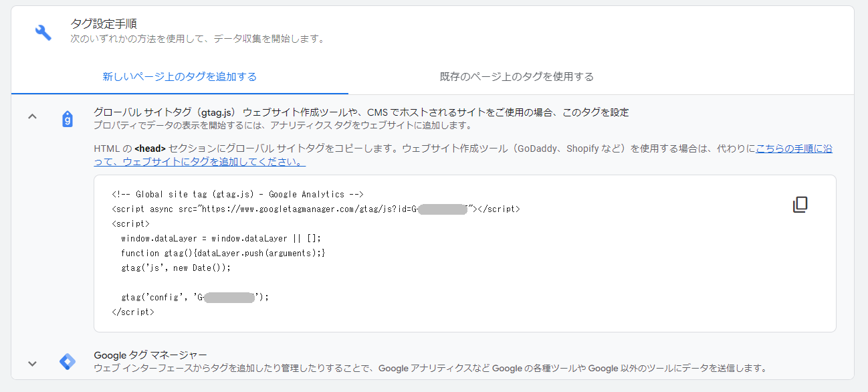Click the wrench icon beside タグ設定手順
Screen dimensions: 868x392
(x=43, y=32)
